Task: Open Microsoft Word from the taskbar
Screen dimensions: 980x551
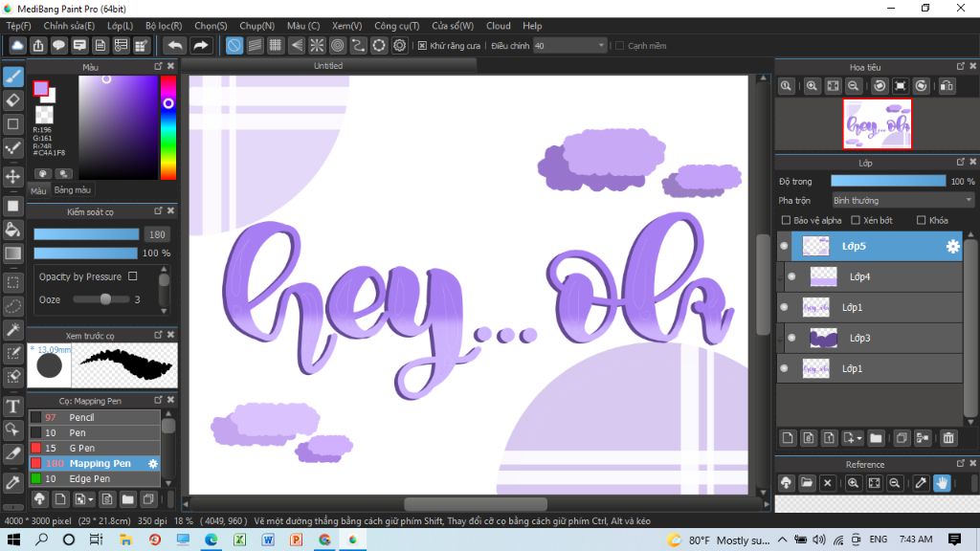Action: tap(268, 540)
